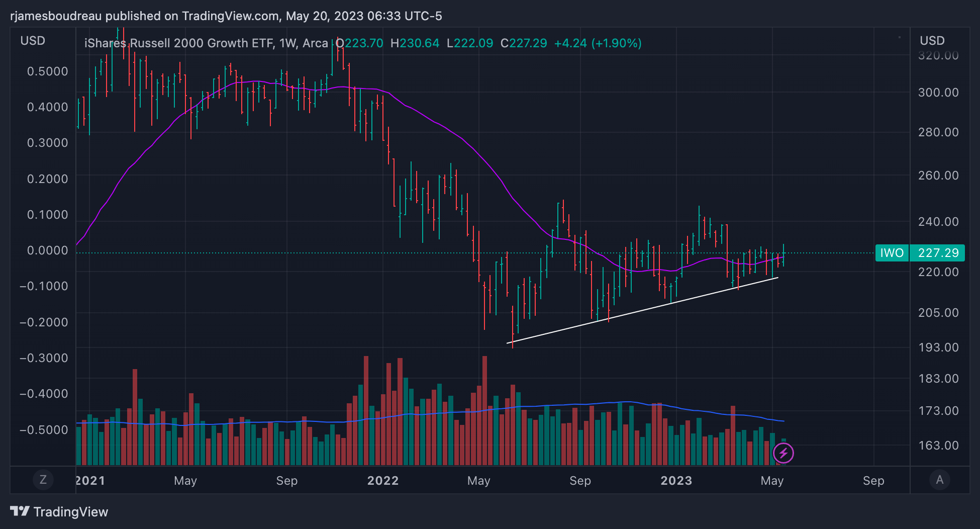Click the 260.00 price axis value
The width and height of the screenshot is (980, 529).
pyautogui.click(x=938, y=175)
